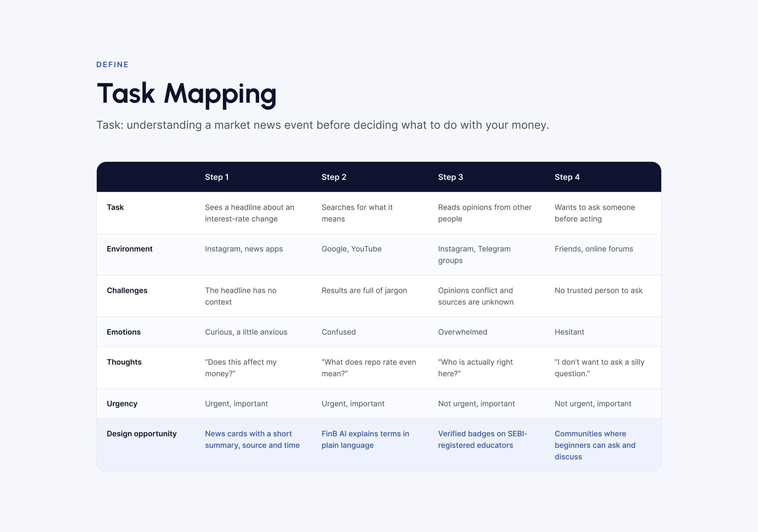Viewport: 758px width, 532px height.
Task: Click 'Communities where beginners can ask and discuss'
Action: [x=595, y=445]
